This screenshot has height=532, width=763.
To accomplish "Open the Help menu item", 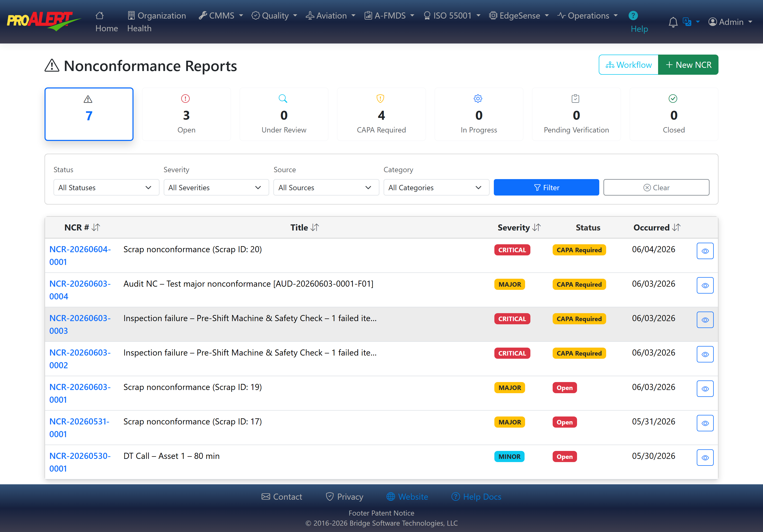I will (x=639, y=22).
